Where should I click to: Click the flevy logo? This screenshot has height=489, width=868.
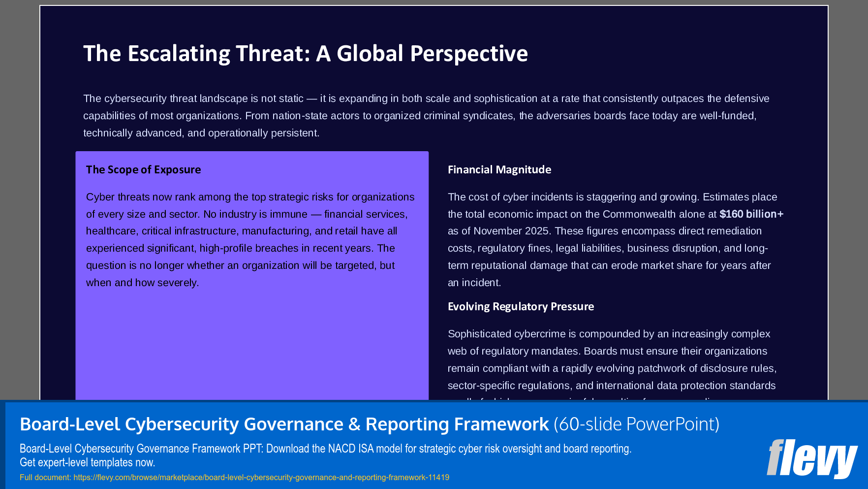tap(812, 459)
